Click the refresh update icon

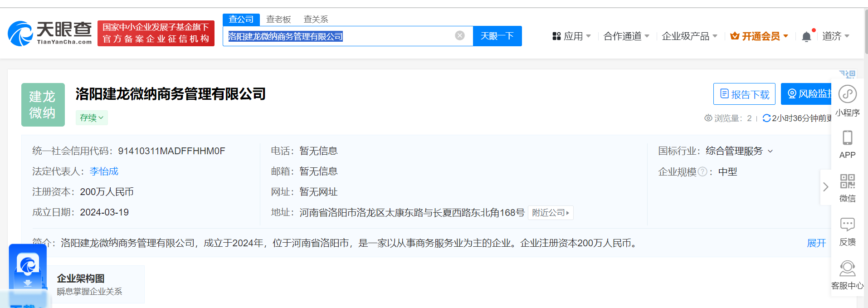click(766, 118)
